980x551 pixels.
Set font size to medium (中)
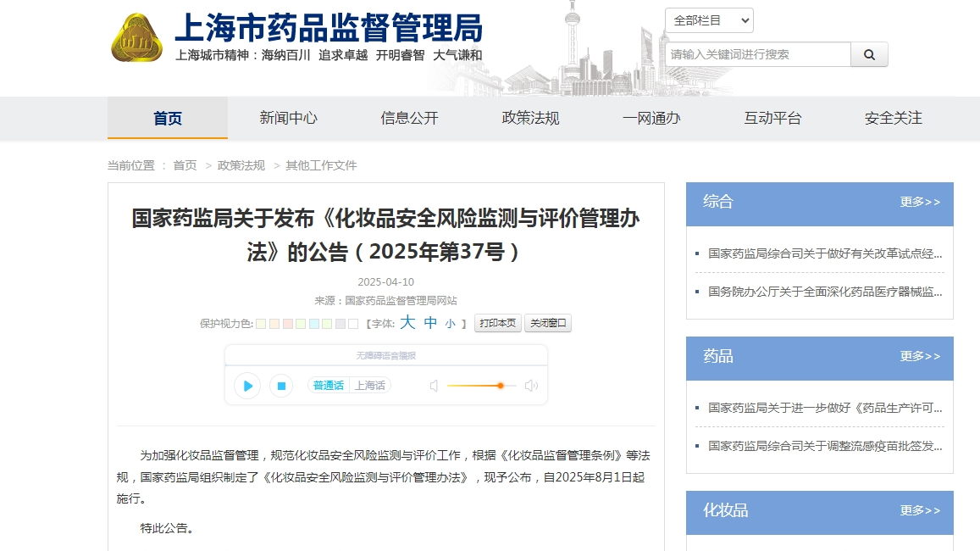pyautogui.click(x=430, y=323)
